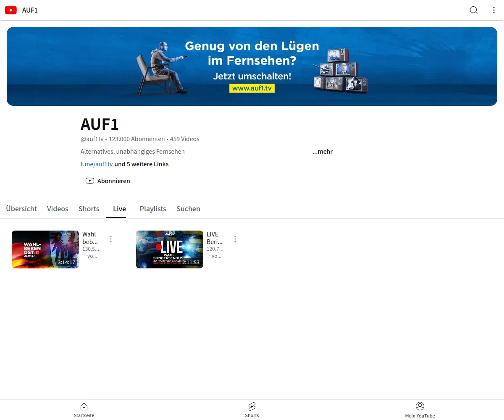
Task: Select the Live tab
Action: 120,209
